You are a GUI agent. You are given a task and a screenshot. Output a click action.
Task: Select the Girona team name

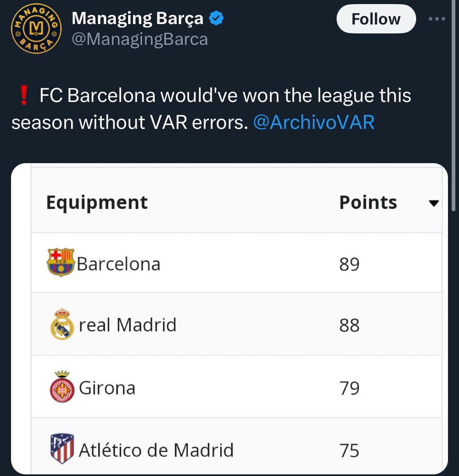pyautogui.click(x=107, y=388)
